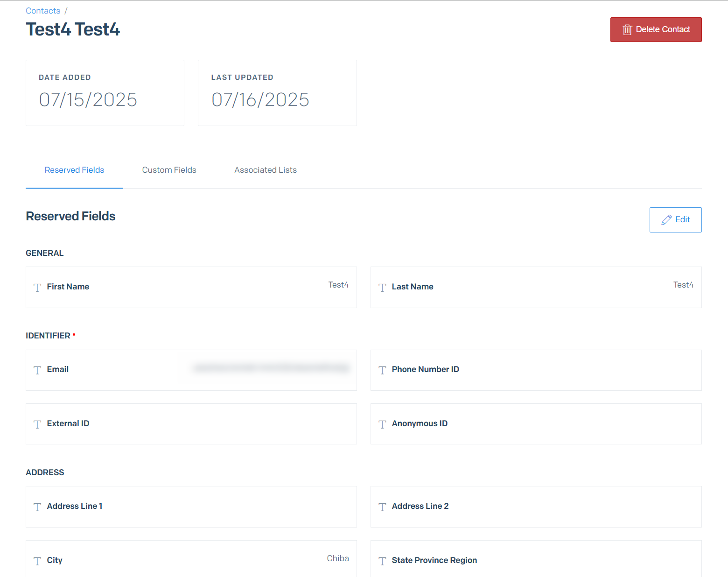The height and width of the screenshot is (577, 728).
Task: Click the pencil icon beside Edit
Action: (x=666, y=220)
